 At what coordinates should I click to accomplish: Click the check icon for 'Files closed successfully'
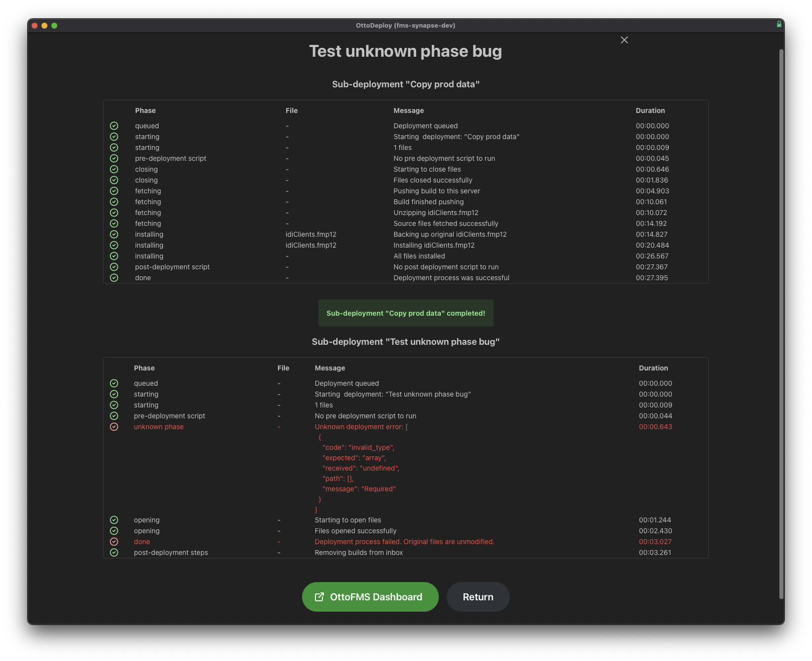(x=114, y=180)
